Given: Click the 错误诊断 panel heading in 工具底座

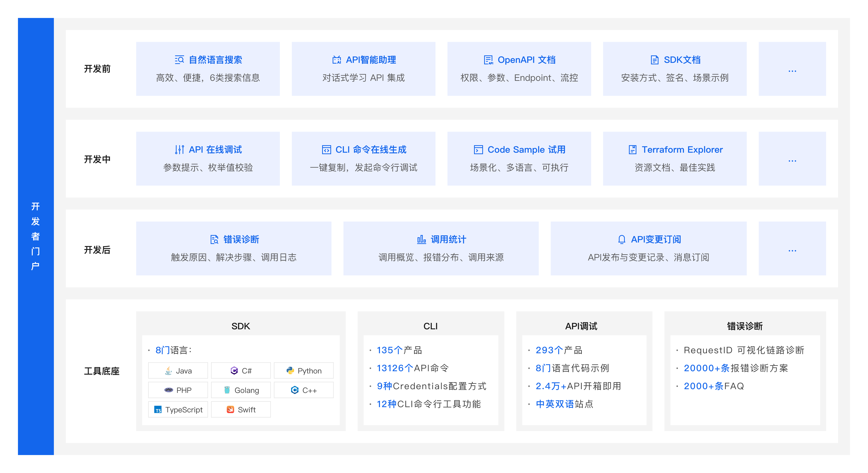Looking at the screenshot, I should [x=745, y=326].
